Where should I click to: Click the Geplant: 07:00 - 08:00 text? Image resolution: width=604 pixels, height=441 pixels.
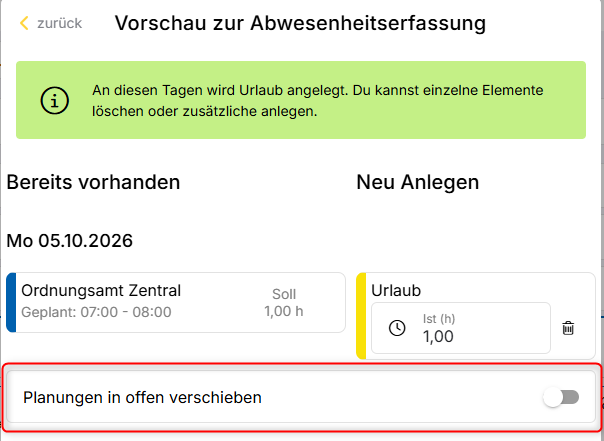coord(96,312)
